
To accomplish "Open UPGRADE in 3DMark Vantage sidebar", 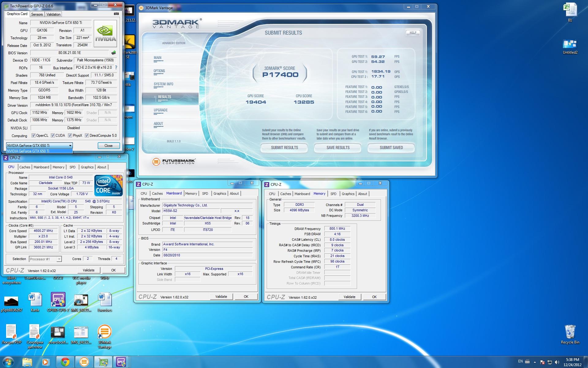I will 161,110.
